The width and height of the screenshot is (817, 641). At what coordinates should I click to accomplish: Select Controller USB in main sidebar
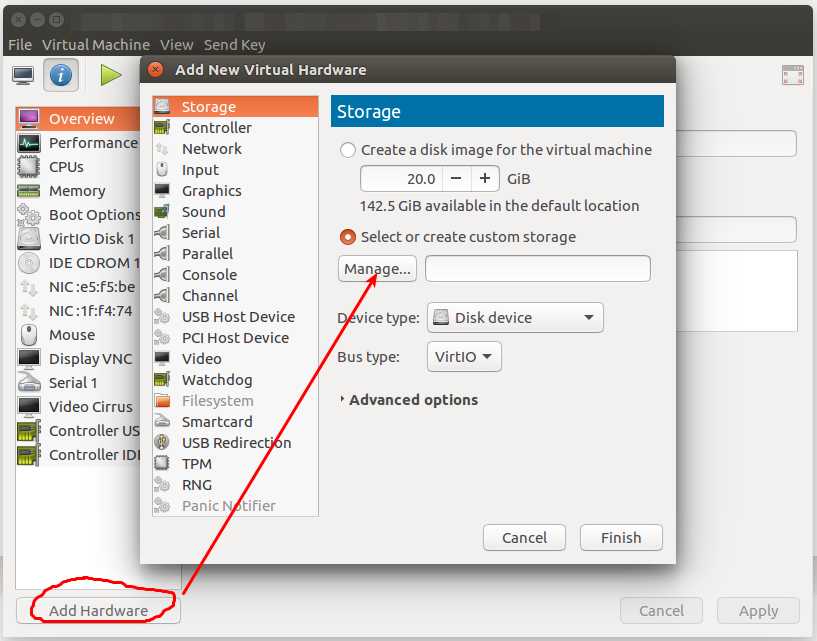coord(78,430)
